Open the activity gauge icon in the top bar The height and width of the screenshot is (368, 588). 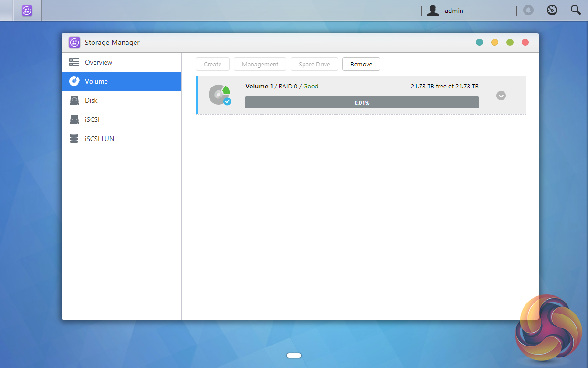click(x=552, y=11)
